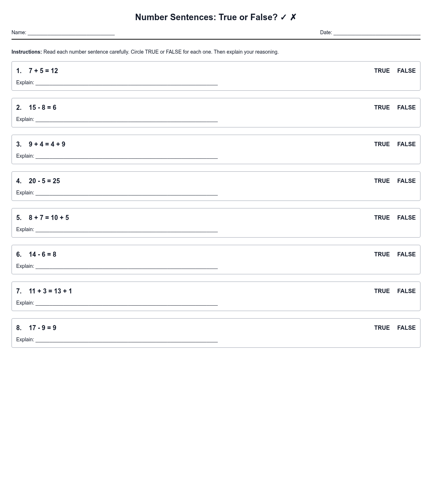Screen dimensions: 432x504
Task: Circle FALSE for 15 - 8 = 6
Action: pos(406,108)
